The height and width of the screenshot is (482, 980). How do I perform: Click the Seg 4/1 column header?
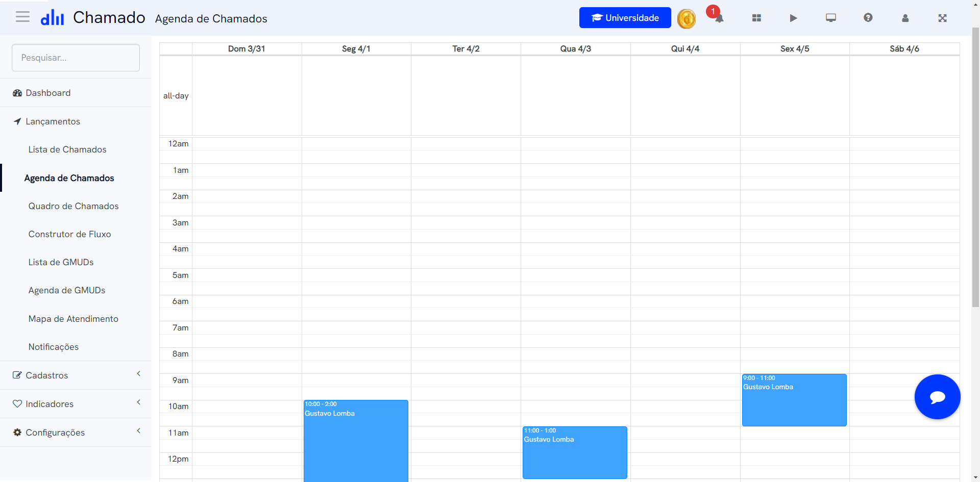click(x=356, y=49)
